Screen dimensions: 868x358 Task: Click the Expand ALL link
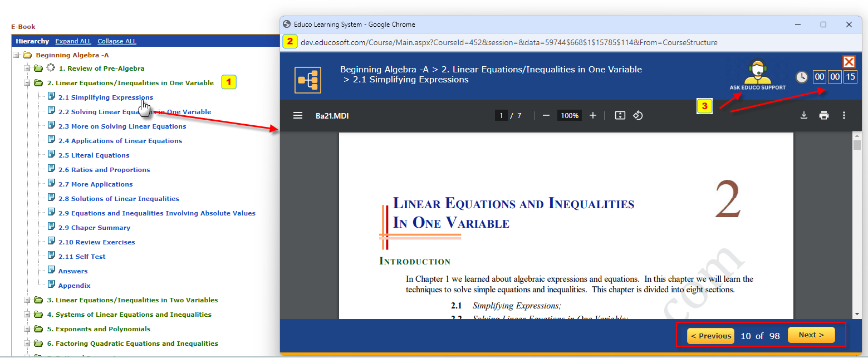(x=73, y=41)
